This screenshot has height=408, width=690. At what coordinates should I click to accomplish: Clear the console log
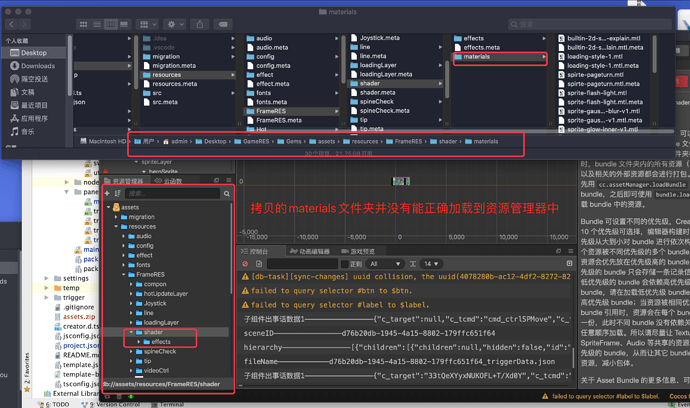(245, 264)
